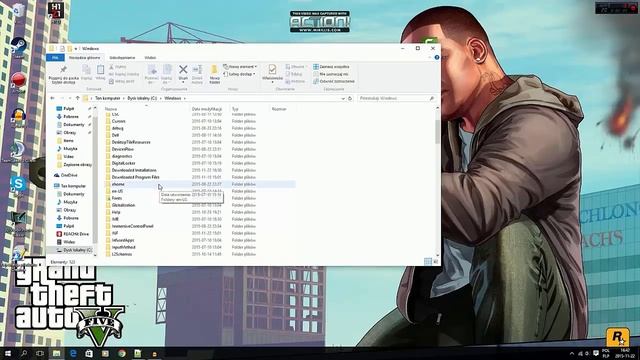640x360 pixels.
Task: Open the recent locations dropdown arrow
Action: [69, 98]
